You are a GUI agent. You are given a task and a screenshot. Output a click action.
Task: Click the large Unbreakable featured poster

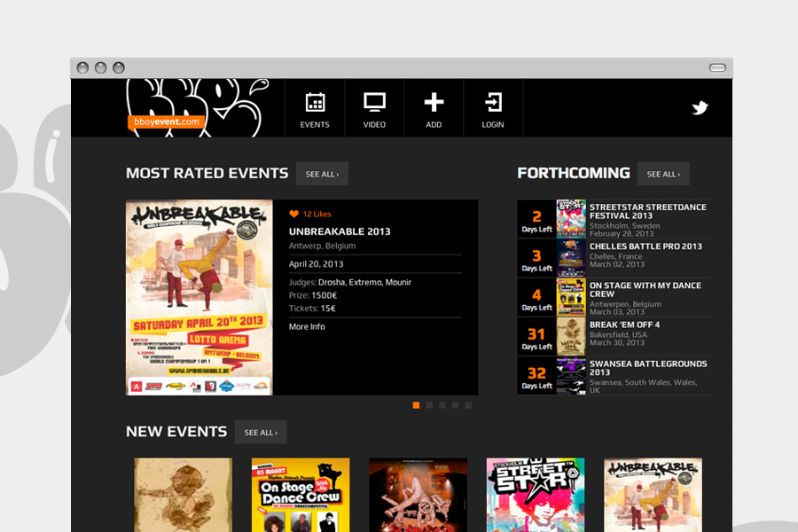click(199, 297)
